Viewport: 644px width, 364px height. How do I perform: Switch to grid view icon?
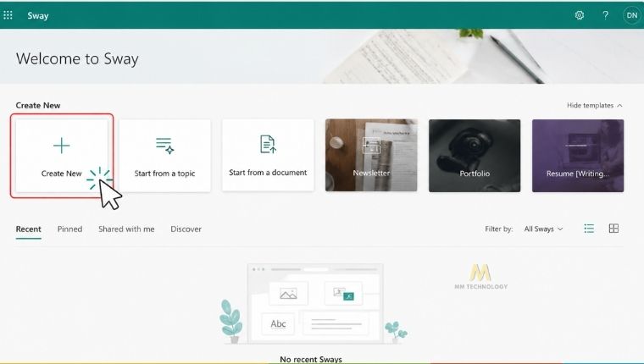point(613,229)
